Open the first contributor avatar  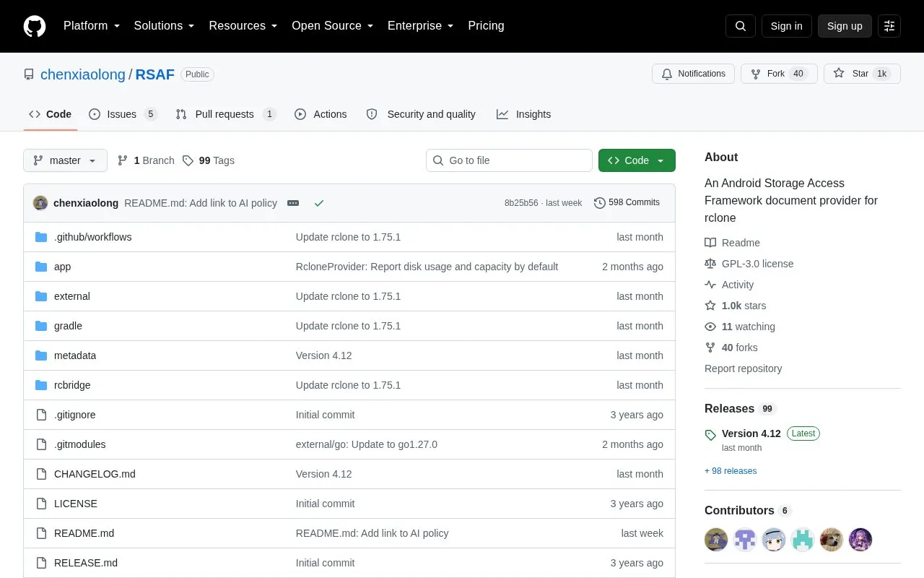tap(716, 540)
